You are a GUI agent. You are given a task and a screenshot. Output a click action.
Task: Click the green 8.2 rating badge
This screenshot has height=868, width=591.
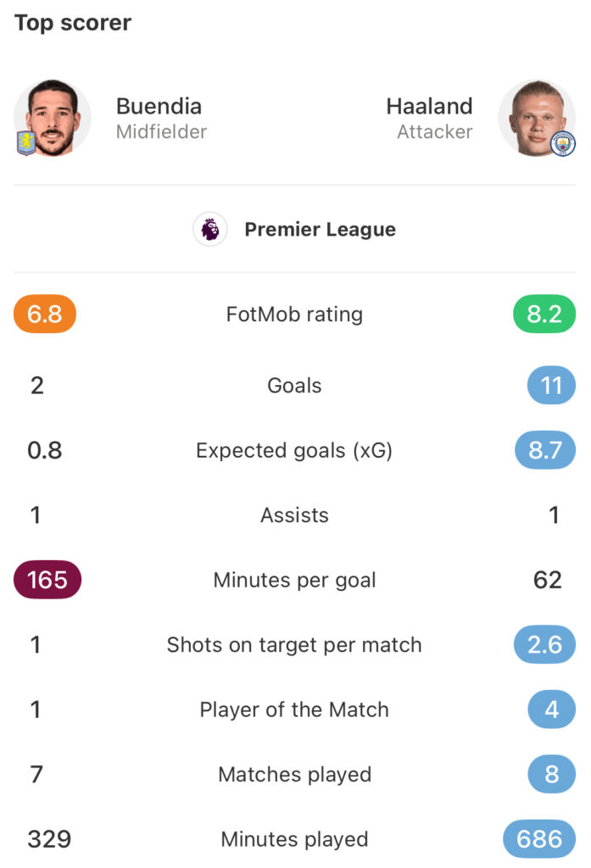pyautogui.click(x=544, y=314)
